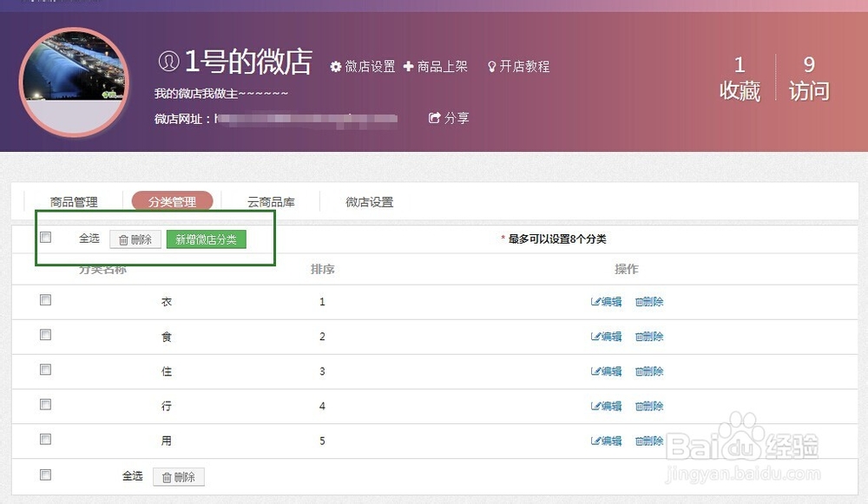Delete the 行 category entry
Image resolution: width=868 pixels, height=504 pixels.
pyautogui.click(x=648, y=406)
